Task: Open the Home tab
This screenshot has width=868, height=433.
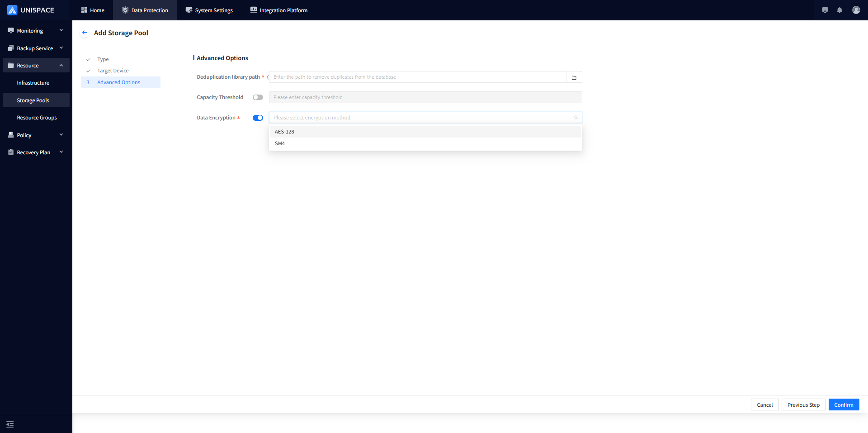Action: tap(92, 10)
